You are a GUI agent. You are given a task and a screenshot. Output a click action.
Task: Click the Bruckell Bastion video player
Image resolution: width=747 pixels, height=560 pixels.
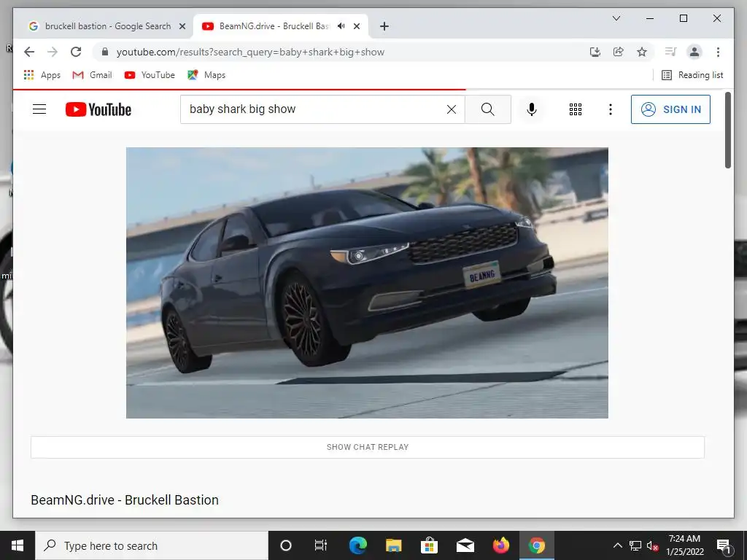[367, 283]
